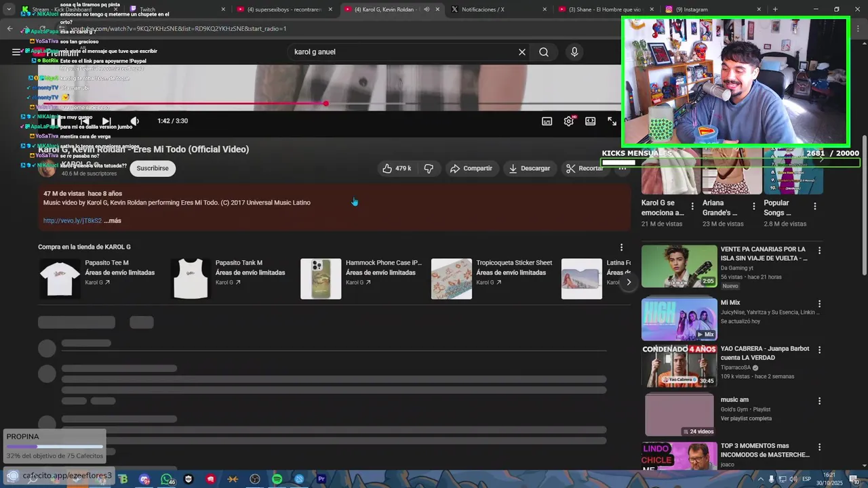Open the vevo.ly link in description
The height and width of the screenshot is (488, 868).
73,221
